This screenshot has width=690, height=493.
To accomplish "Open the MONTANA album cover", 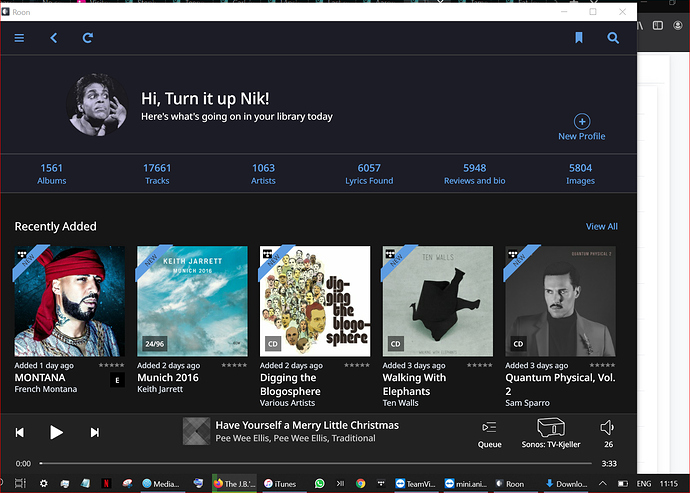I will point(70,301).
